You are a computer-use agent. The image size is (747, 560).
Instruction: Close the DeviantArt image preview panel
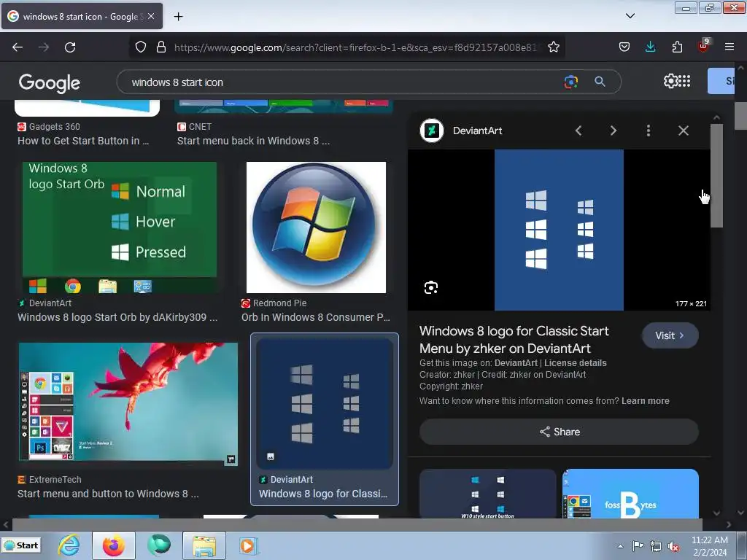[x=683, y=131]
